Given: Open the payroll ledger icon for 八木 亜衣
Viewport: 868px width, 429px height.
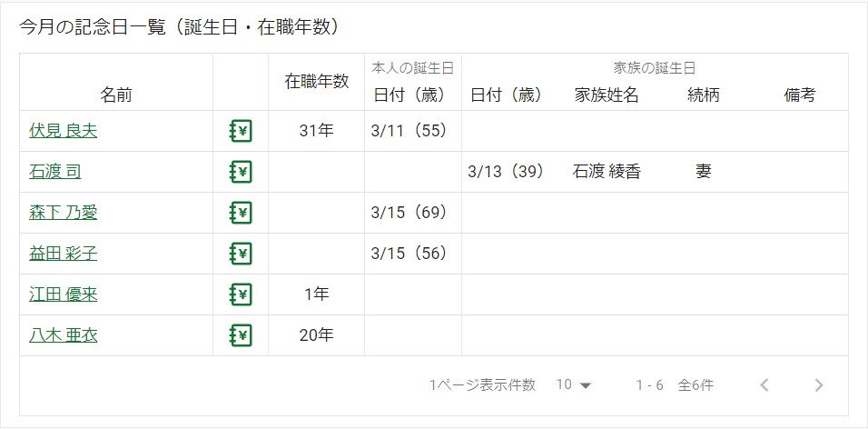Looking at the screenshot, I should tap(241, 335).
